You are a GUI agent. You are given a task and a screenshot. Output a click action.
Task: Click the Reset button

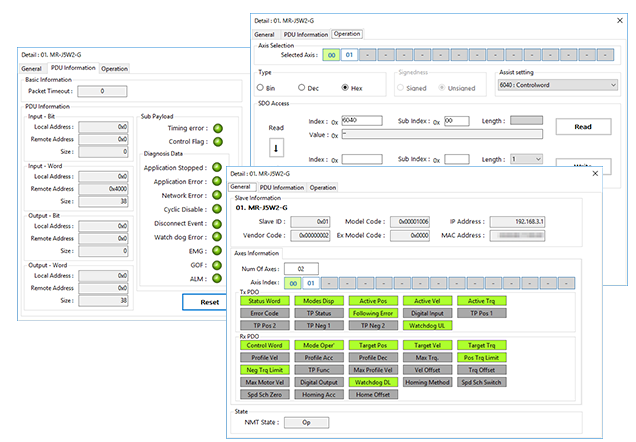204,301
